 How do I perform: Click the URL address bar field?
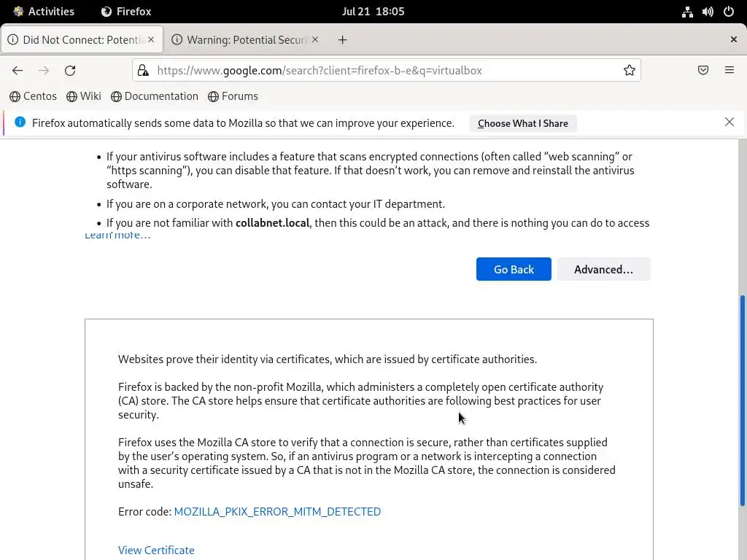[386, 71]
